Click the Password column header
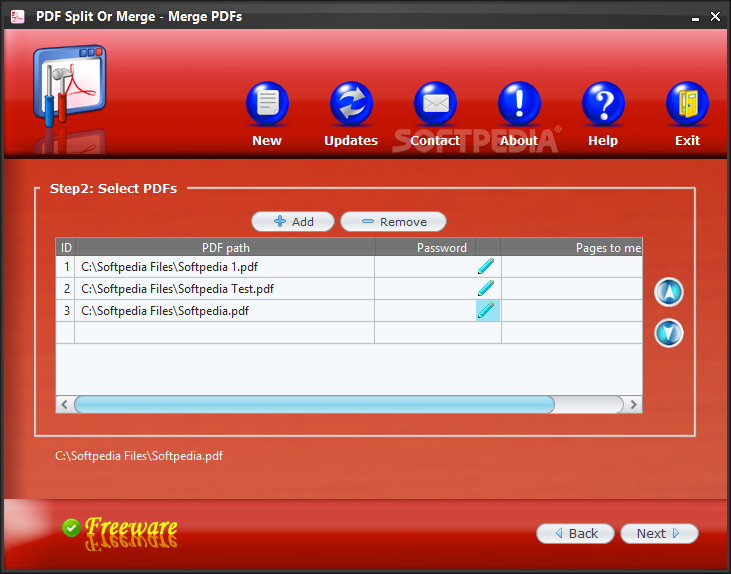Screen dimensions: 731x574 [425, 248]
